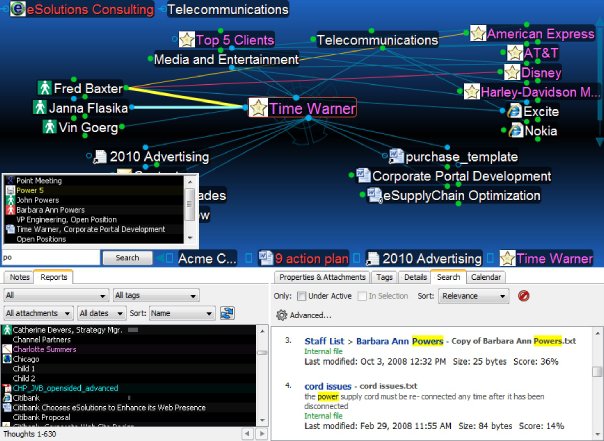The image size is (604, 441).
Task: Open the Relevance sort dropdown
Action: pos(473,296)
